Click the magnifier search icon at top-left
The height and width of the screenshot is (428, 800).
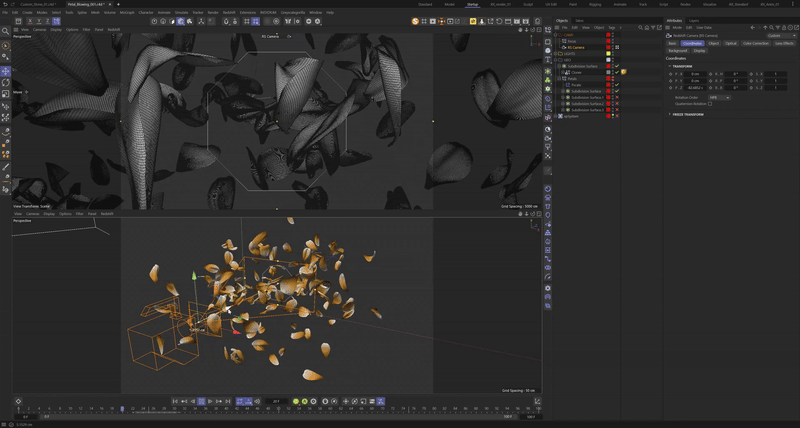tap(6, 31)
